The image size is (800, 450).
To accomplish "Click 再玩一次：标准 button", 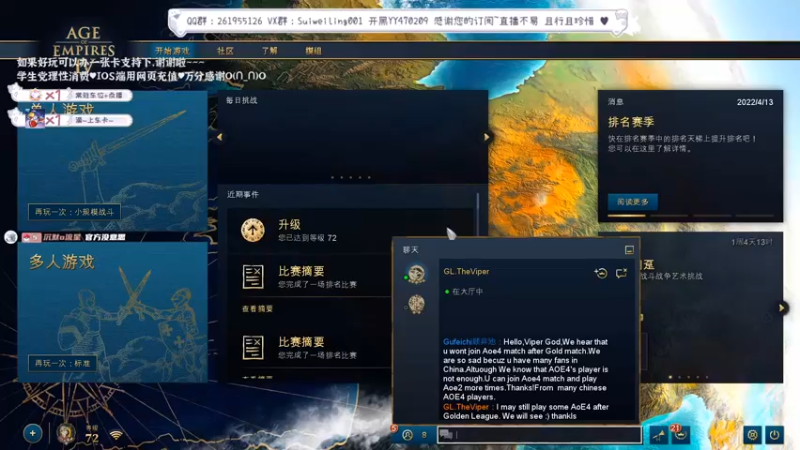I will (62, 363).
